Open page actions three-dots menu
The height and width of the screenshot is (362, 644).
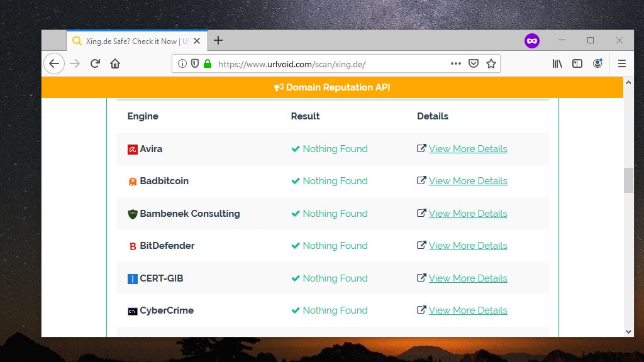click(x=455, y=63)
